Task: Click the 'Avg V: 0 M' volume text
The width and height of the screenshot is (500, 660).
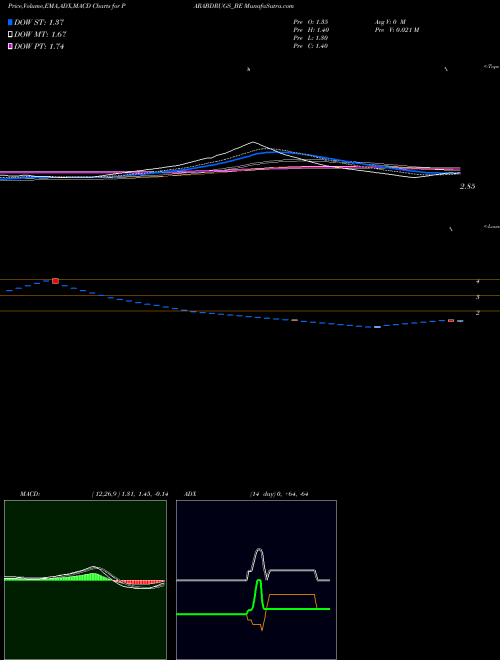Action: coord(390,21)
